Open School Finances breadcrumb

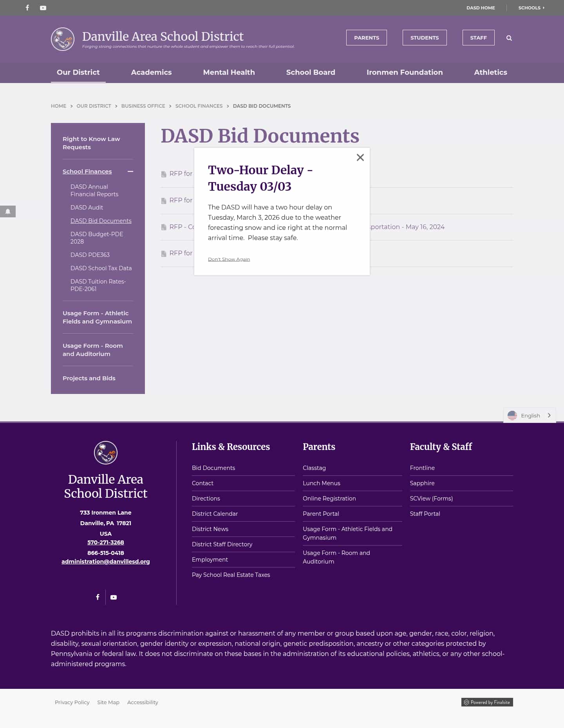click(x=199, y=106)
